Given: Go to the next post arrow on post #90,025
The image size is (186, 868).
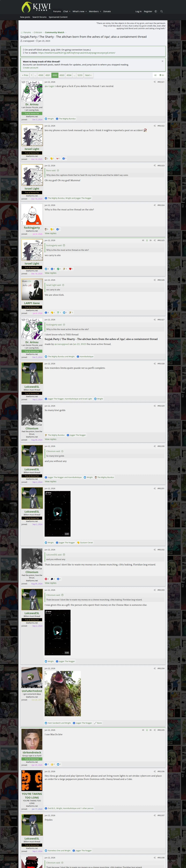Looking at the screenshot, I should (150, 240).
